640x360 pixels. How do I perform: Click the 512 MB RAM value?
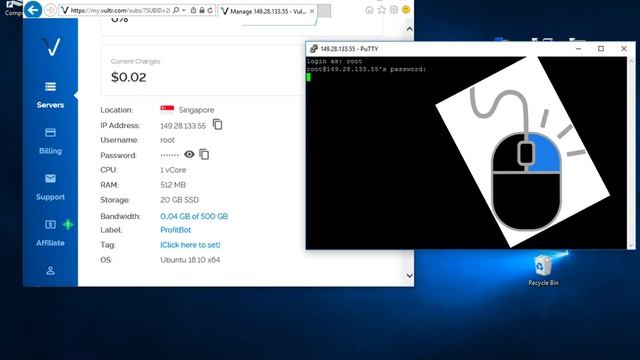tap(173, 185)
